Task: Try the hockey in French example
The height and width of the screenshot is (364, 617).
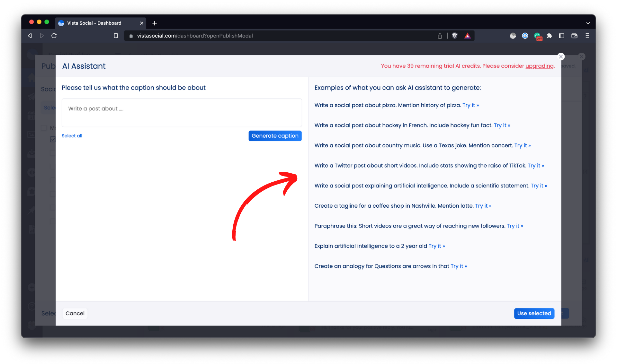Action: pos(502,125)
